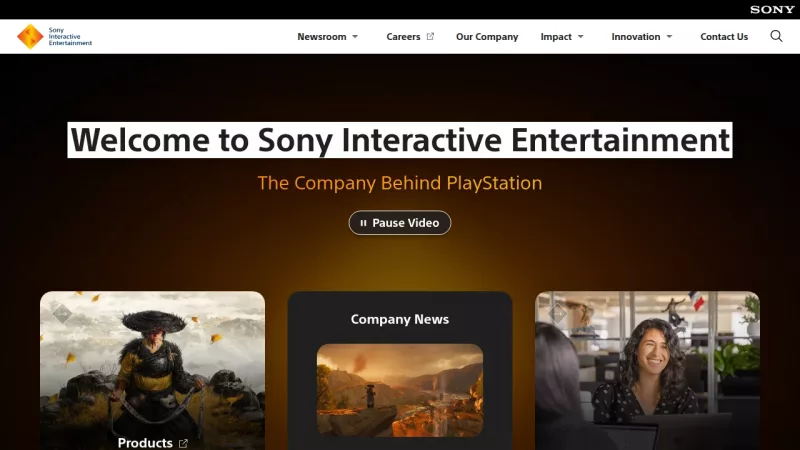This screenshot has width=800, height=450.
Task: Go to Our Company page
Action: click(487, 37)
